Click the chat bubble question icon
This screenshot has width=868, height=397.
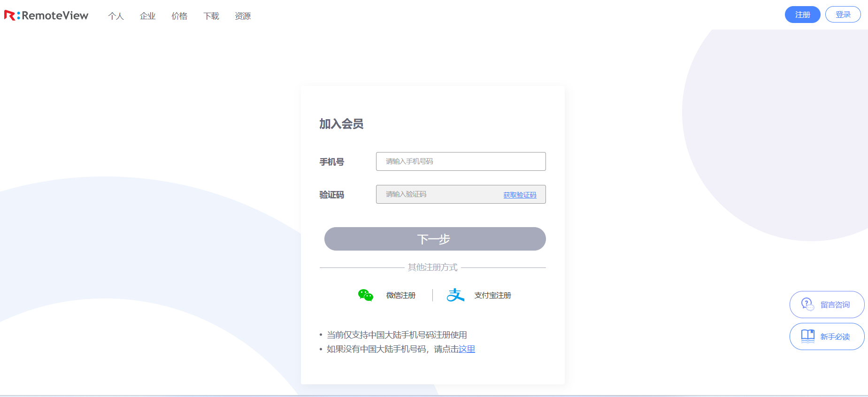click(x=807, y=304)
